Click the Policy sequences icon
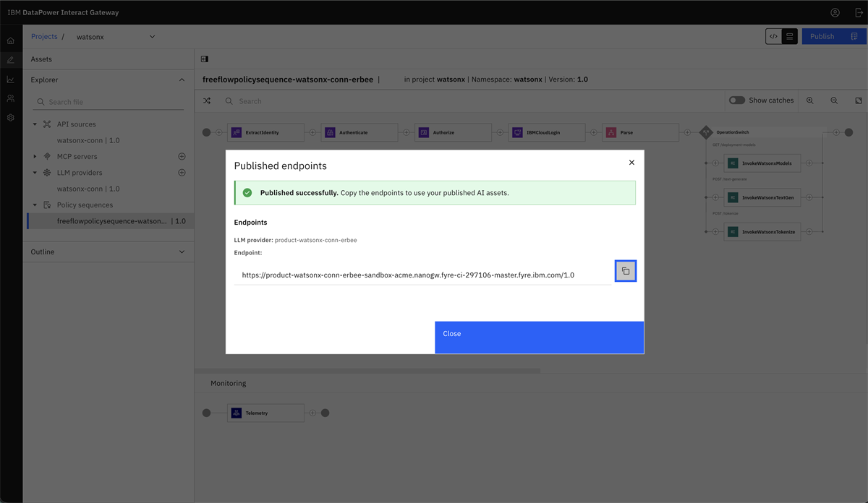 [47, 205]
